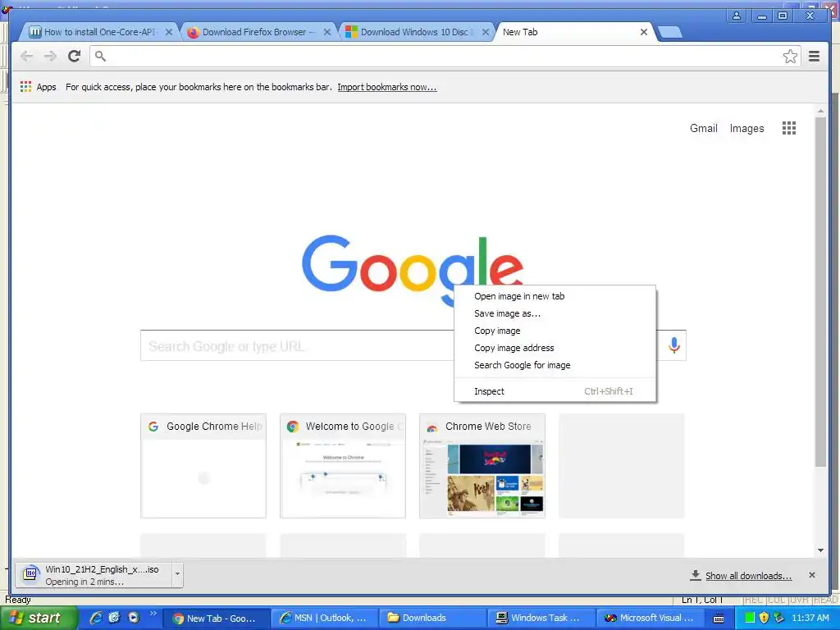Select Copy image address
This screenshot has width=840, height=630.
click(x=555, y=348)
